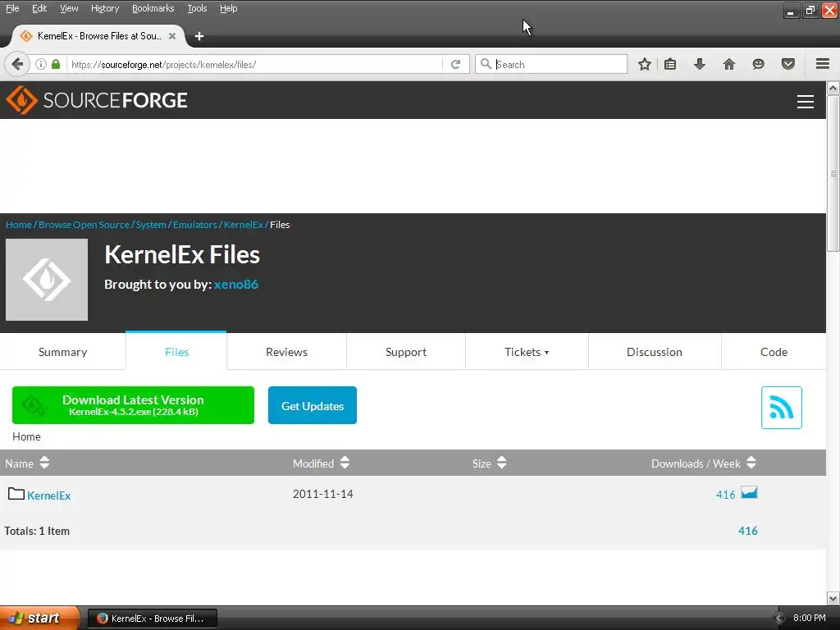Click the Home breadcrumb link

(x=19, y=225)
